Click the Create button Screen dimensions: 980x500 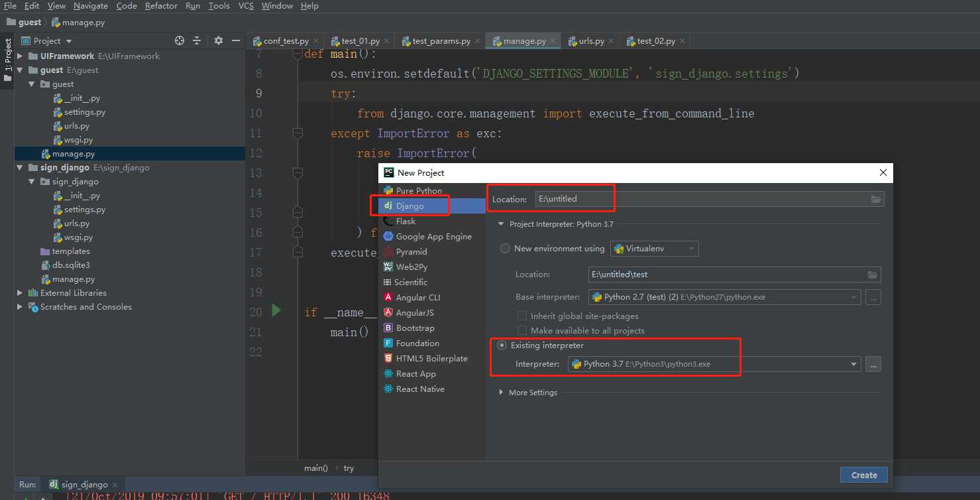click(864, 475)
